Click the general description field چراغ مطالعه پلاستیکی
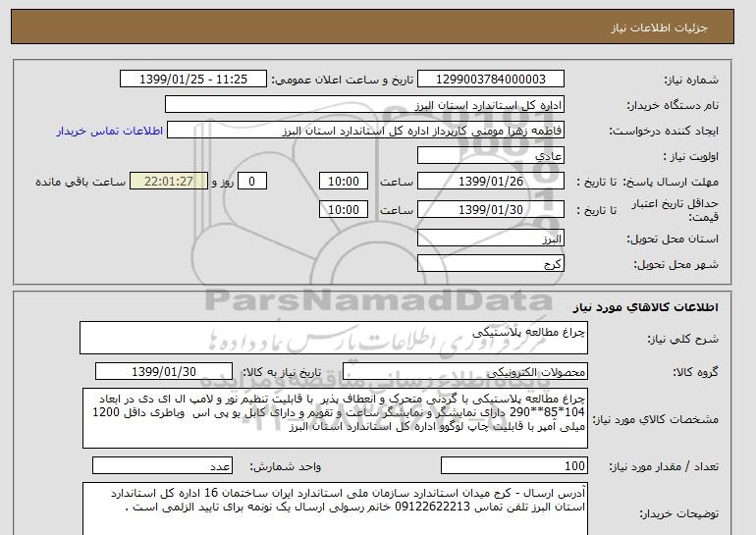 coord(334,338)
